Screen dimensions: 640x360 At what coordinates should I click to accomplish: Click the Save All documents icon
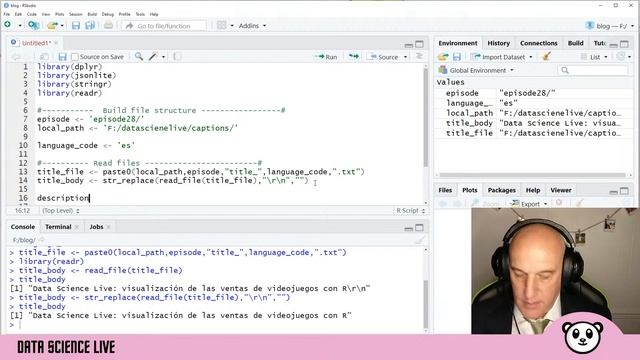[90, 25]
